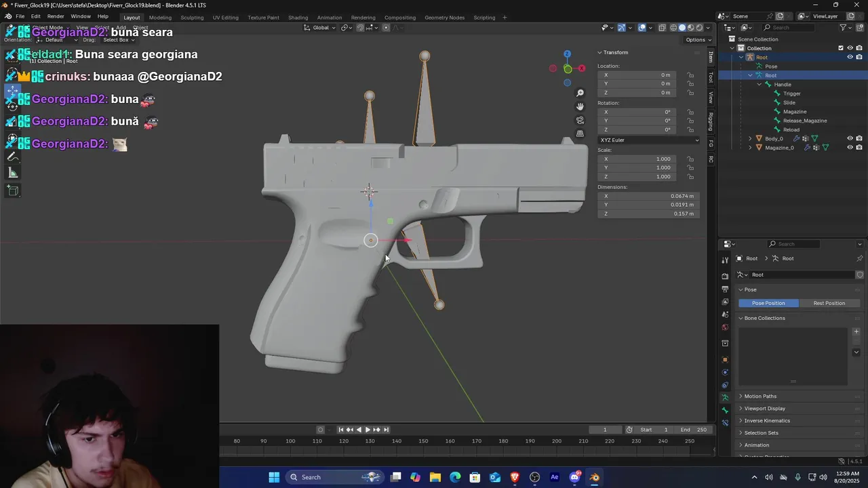Toggle lock on Rotation Z

click(x=690, y=129)
